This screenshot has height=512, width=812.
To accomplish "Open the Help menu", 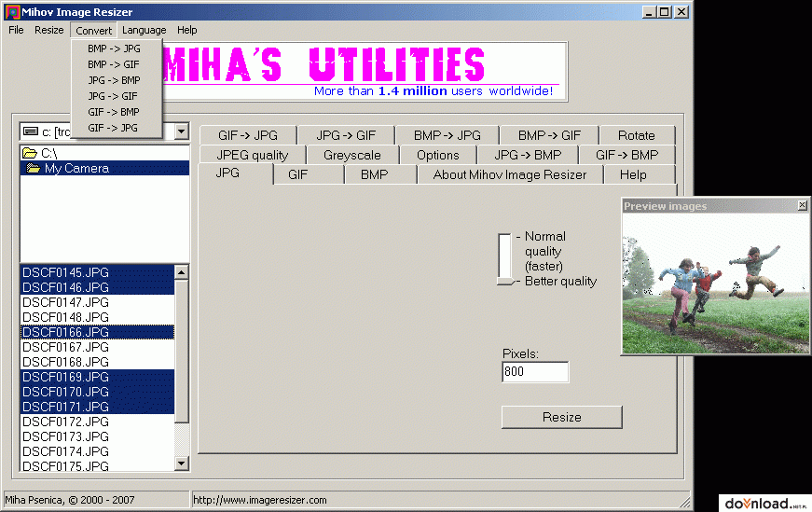I will coord(187,30).
